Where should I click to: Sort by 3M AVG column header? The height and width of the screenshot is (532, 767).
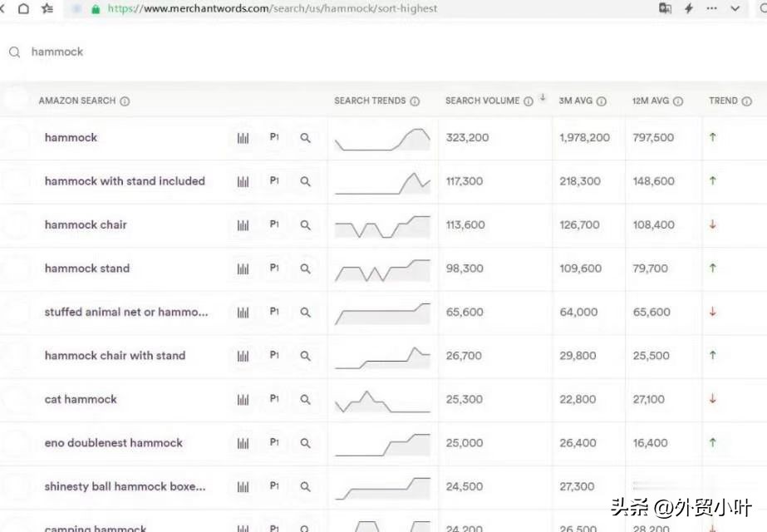[575, 101]
